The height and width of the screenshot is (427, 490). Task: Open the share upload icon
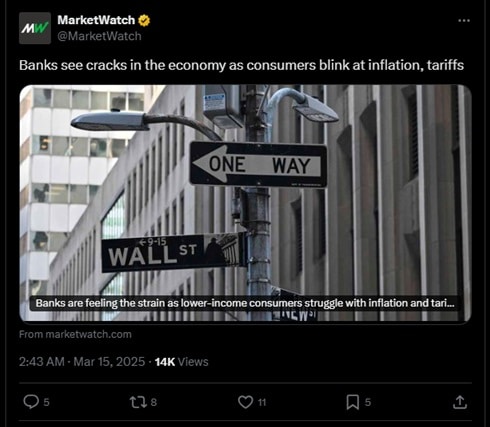point(460,402)
